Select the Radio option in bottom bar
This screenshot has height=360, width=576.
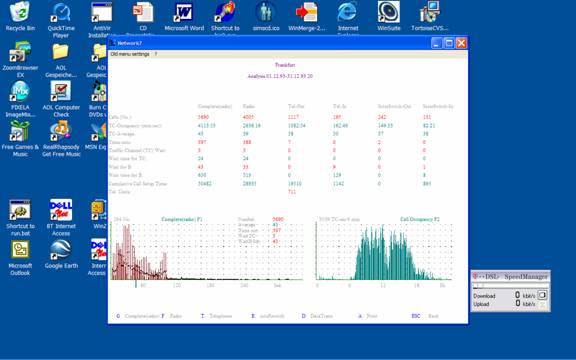[172, 316]
